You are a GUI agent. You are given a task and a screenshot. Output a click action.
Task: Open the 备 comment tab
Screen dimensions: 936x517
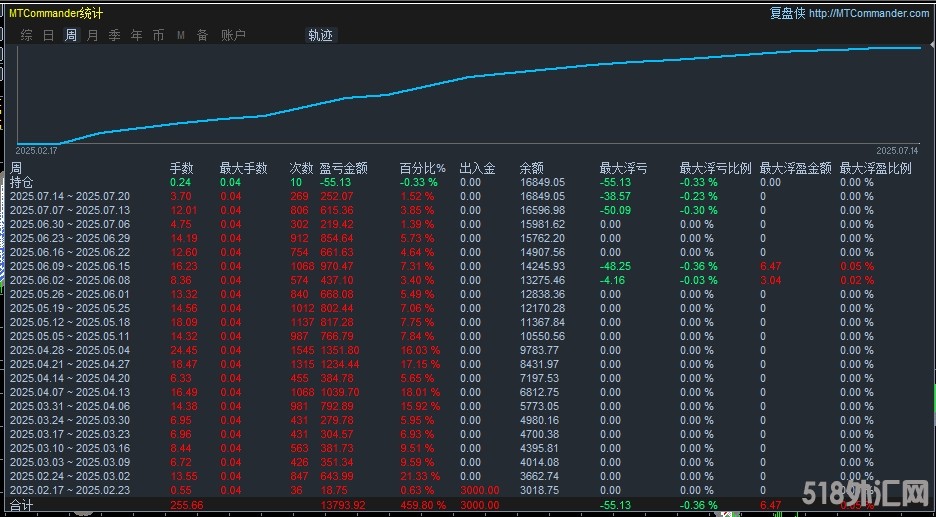(203, 35)
